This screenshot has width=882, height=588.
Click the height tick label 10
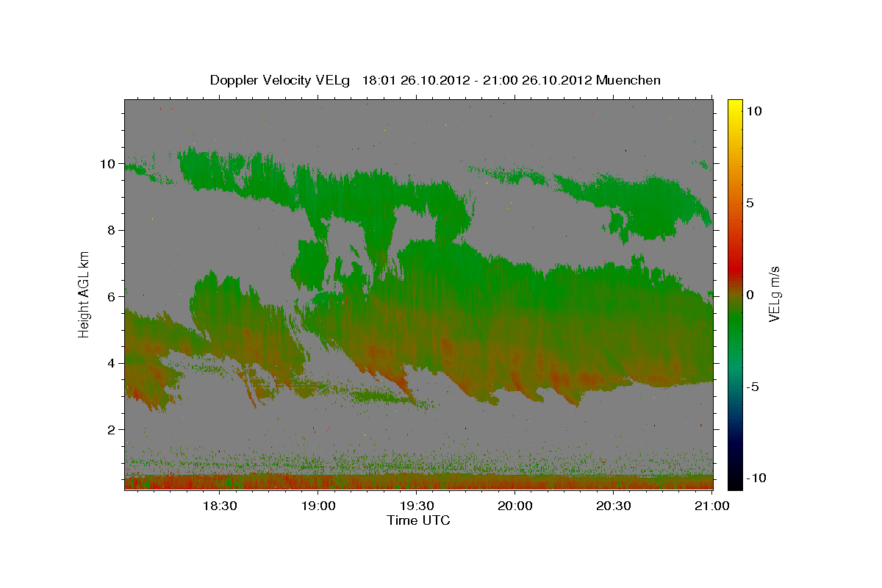click(x=107, y=163)
